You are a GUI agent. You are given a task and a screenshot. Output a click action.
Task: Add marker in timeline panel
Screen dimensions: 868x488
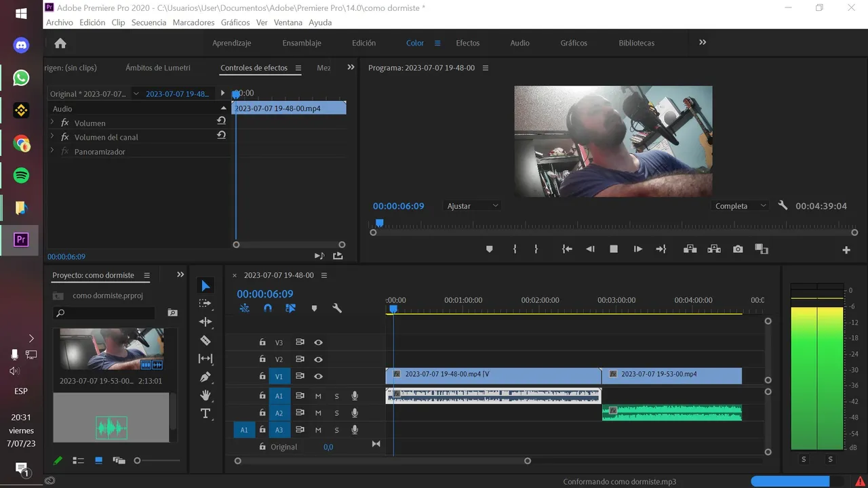[314, 308]
